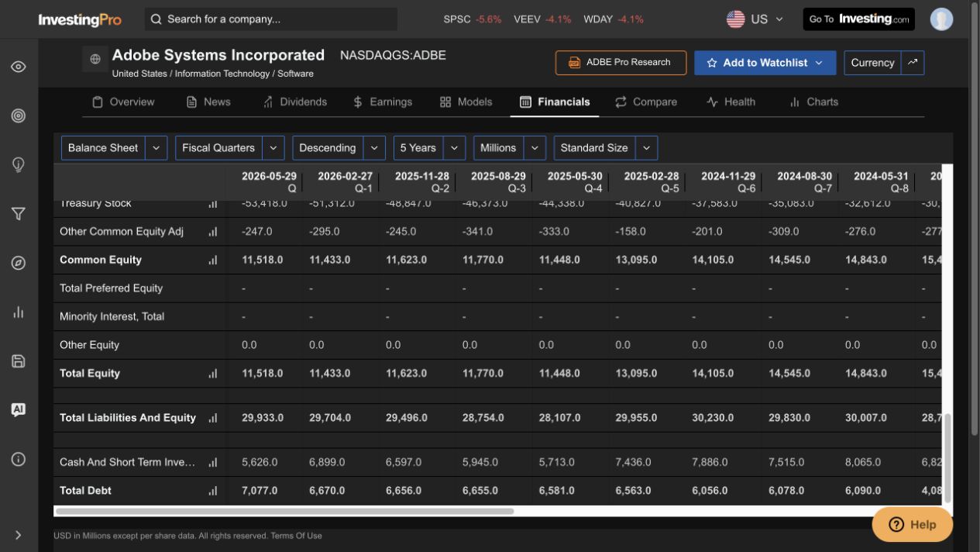The image size is (980, 552).
Task: Open the Charts tab
Action: click(813, 102)
